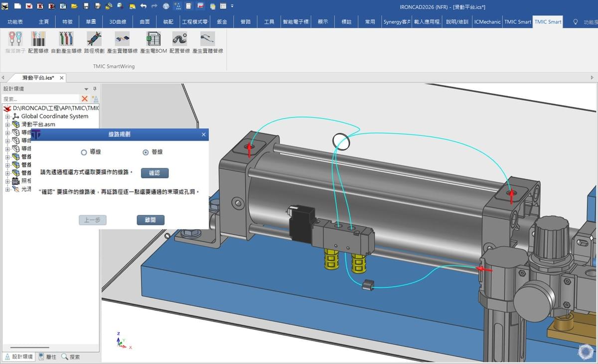The width and height of the screenshot is (598, 364).
Task: Click the design tree horizontal scrollbar
Action: click(x=29, y=348)
